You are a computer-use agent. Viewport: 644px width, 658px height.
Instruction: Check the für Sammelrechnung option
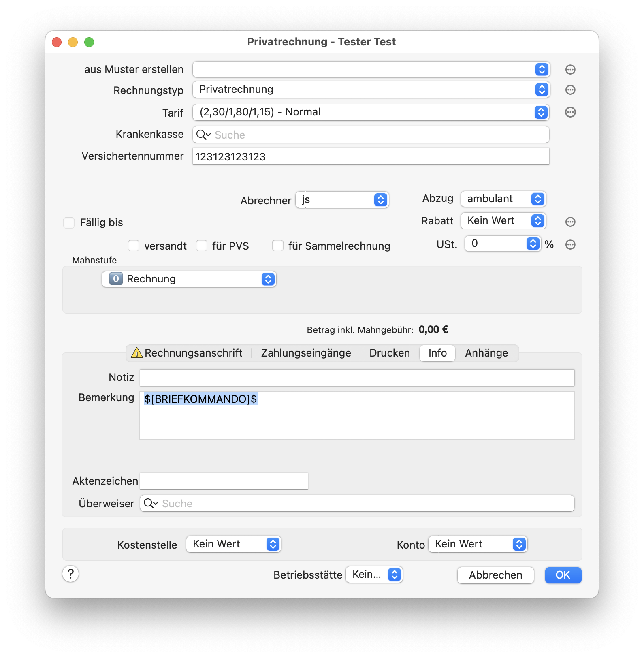tap(278, 246)
